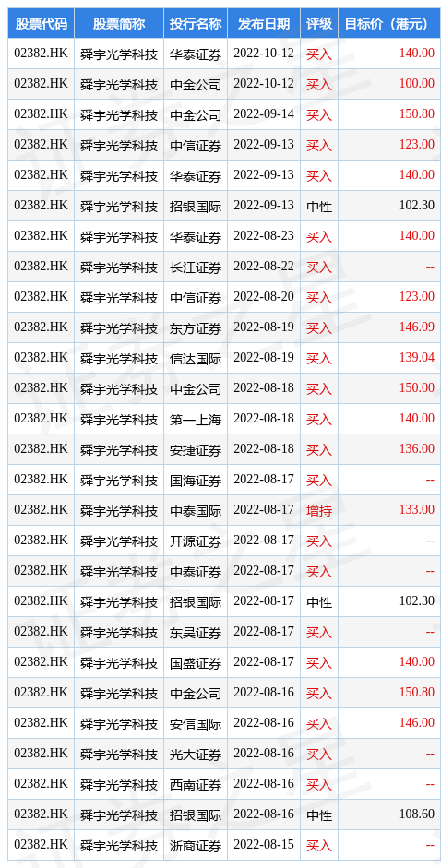Screen dimensions: 441x868
Task: Click 第一上海 in the bank column
Action: [196, 419]
